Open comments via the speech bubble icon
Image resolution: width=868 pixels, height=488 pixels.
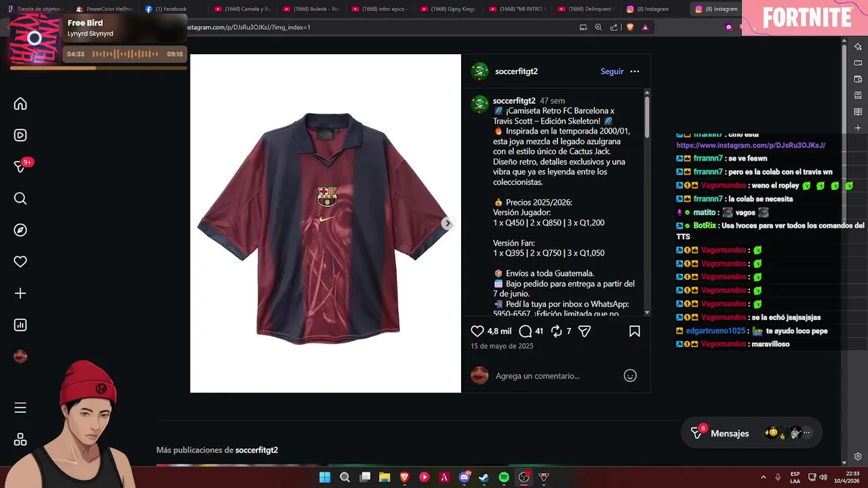[525, 331]
